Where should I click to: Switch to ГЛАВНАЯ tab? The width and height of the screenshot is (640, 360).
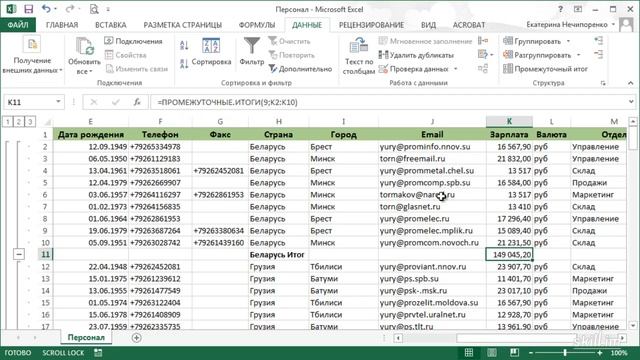pyautogui.click(x=62, y=25)
